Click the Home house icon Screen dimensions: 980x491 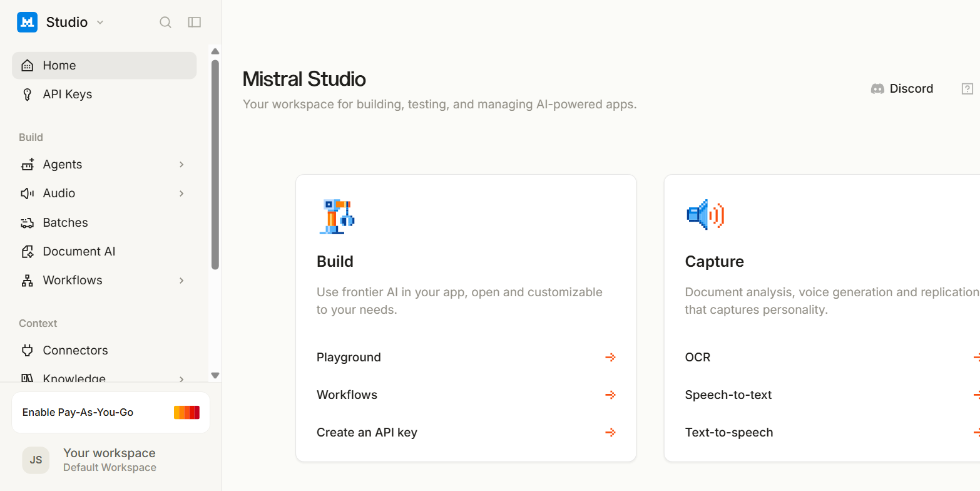(27, 65)
